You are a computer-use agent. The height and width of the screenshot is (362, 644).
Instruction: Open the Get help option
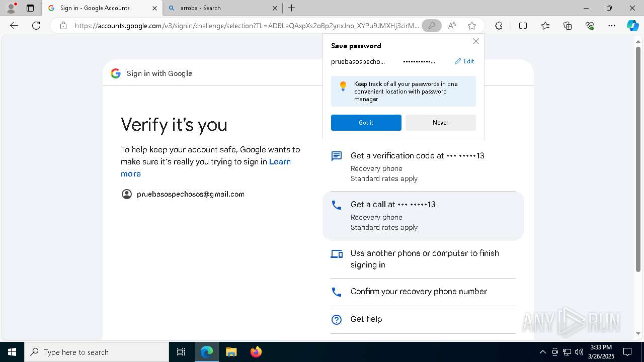point(423,319)
